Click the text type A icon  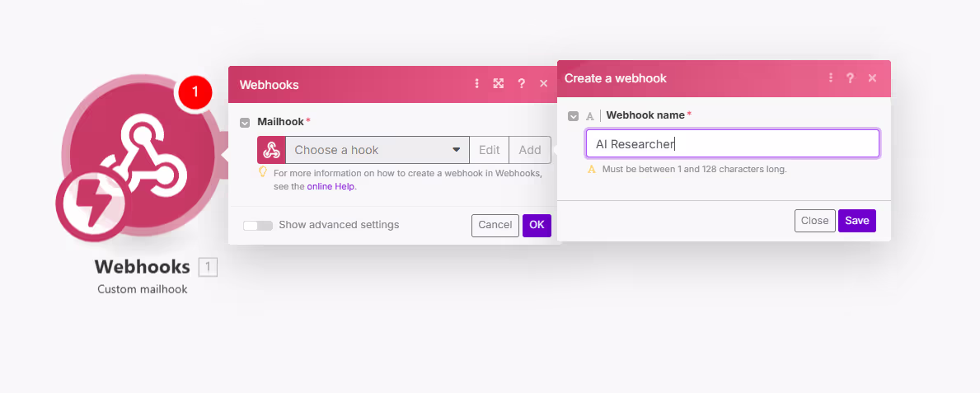pos(589,115)
